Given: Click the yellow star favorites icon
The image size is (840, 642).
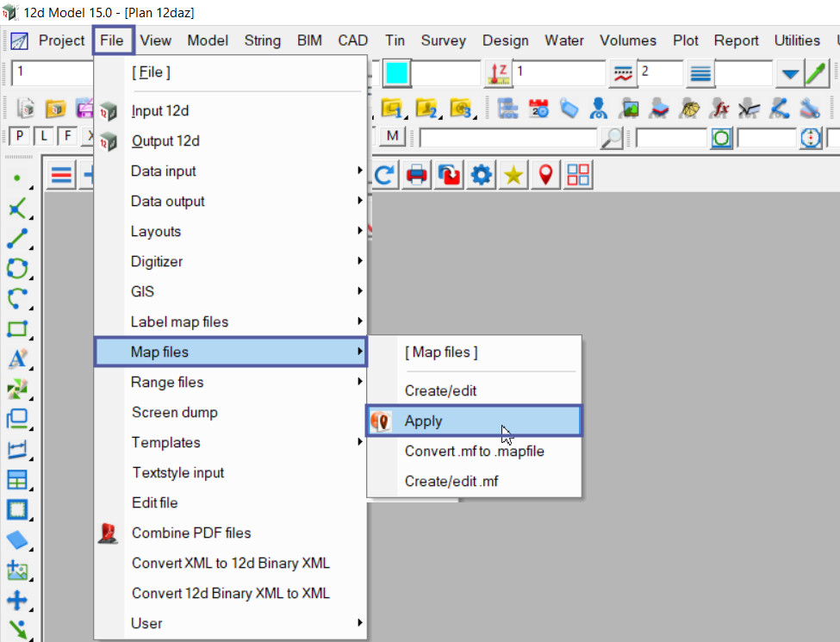Looking at the screenshot, I should coord(513,175).
